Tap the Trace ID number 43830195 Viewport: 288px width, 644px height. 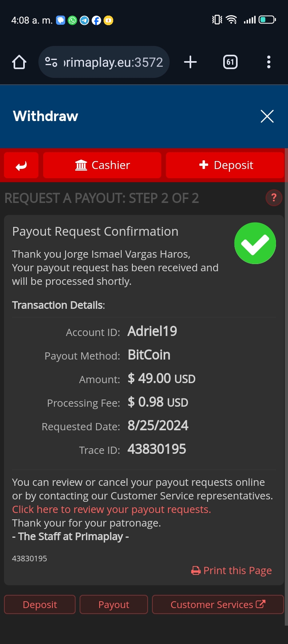click(156, 449)
